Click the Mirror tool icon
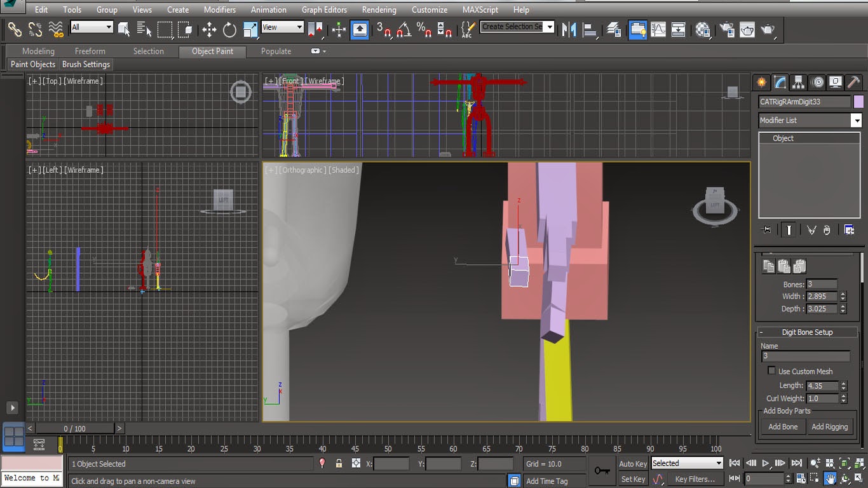Viewport: 868px width, 488px height. [569, 29]
